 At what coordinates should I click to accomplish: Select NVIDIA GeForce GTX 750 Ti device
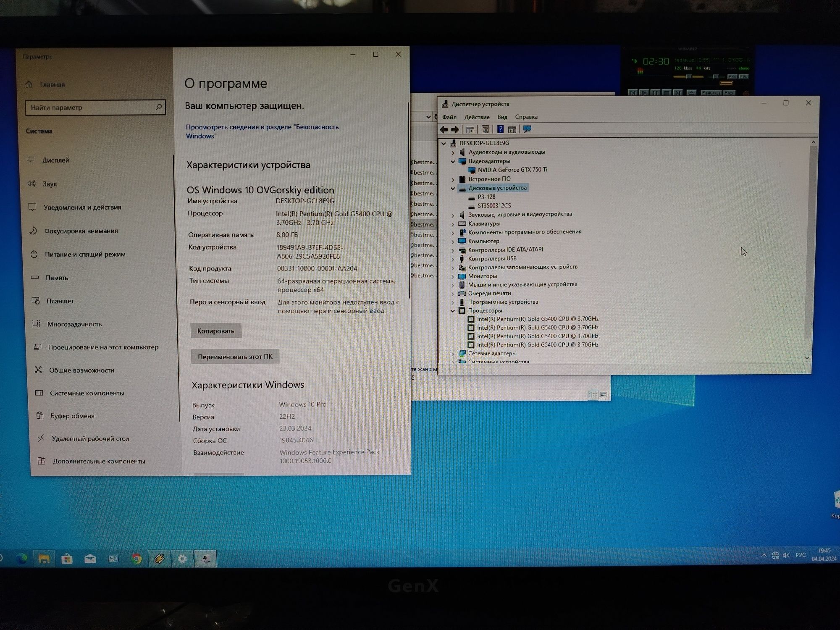click(x=512, y=170)
